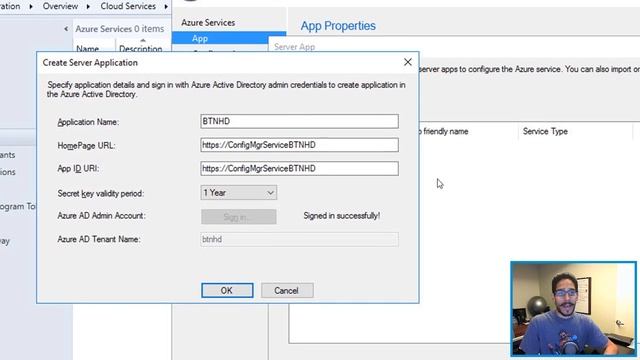Click Service Type column header
Viewport: 640px width, 360px height.
(x=545, y=131)
